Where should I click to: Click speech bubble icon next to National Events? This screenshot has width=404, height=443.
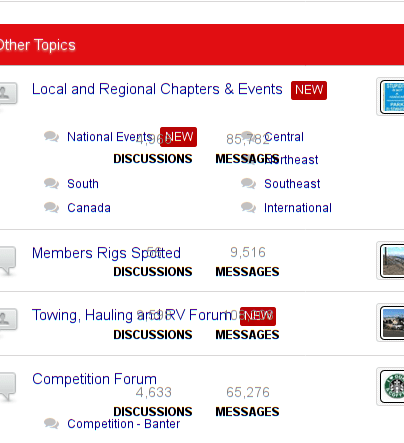pyautogui.click(x=51, y=137)
